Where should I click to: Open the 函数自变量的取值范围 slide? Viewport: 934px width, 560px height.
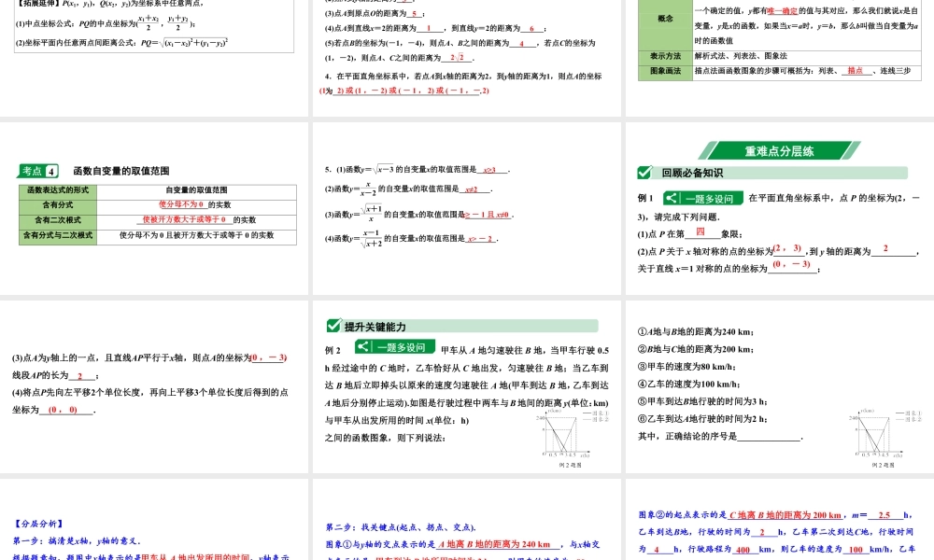[x=155, y=209]
